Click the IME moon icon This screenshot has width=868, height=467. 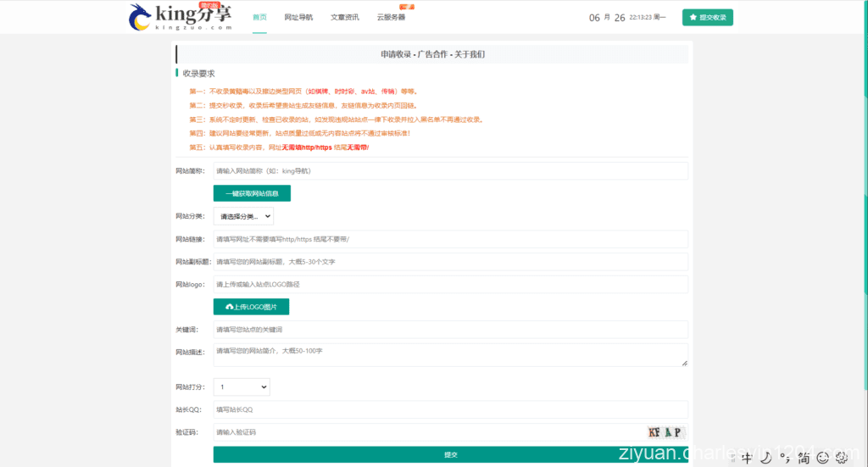(x=766, y=458)
